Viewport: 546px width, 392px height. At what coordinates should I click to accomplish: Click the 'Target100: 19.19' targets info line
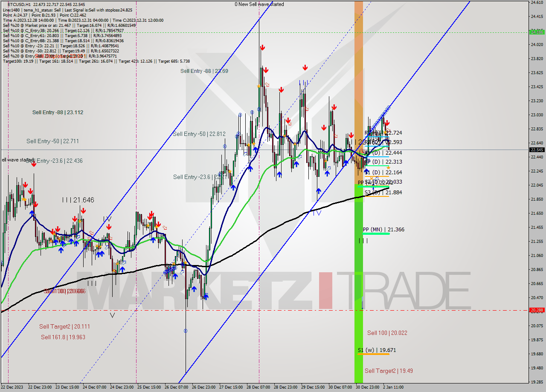(x=96, y=61)
